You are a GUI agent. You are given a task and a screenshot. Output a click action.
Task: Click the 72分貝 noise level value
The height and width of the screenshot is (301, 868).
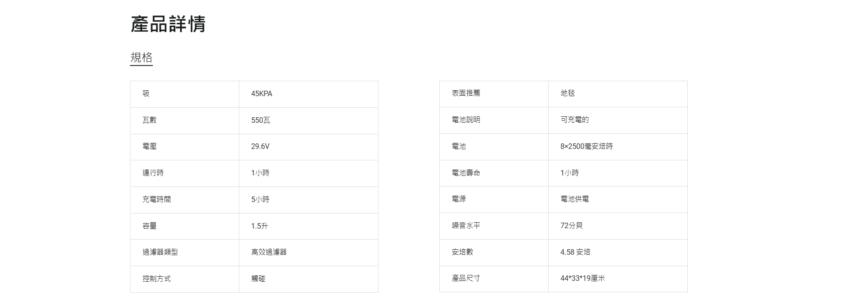[x=571, y=225]
